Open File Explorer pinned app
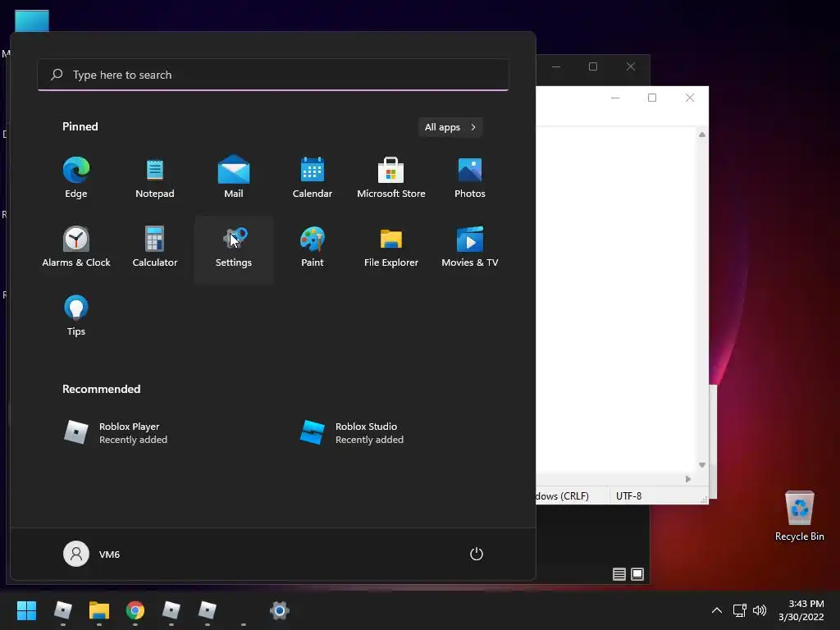This screenshot has height=630, width=840. (x=391, y=247)
